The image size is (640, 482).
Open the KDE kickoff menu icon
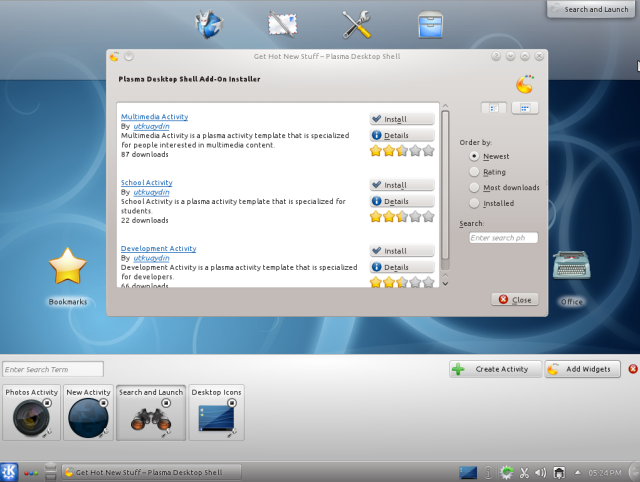9,472
